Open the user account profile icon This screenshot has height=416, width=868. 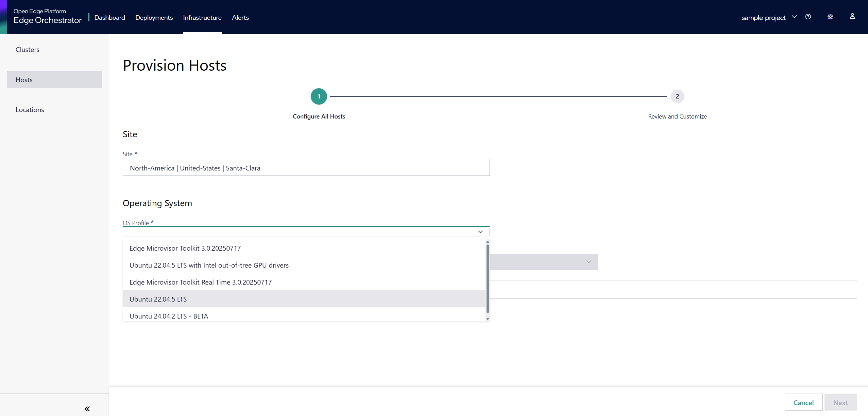coord(852,16)
